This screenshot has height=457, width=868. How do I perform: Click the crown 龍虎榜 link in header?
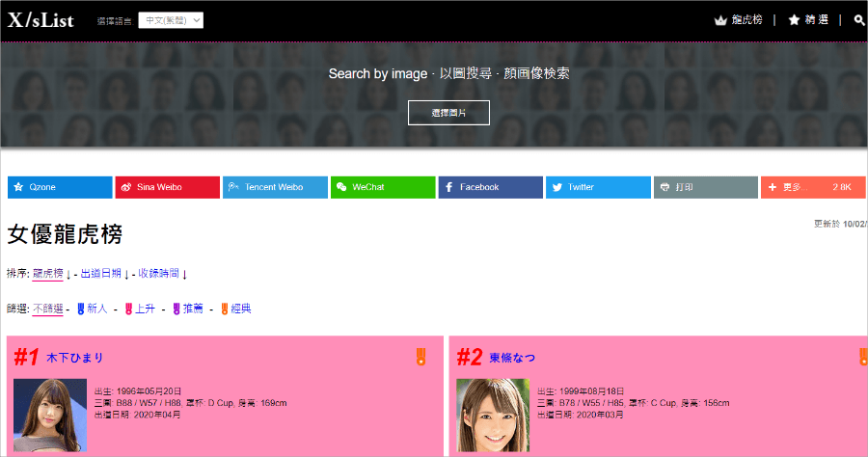pos(738,20)
